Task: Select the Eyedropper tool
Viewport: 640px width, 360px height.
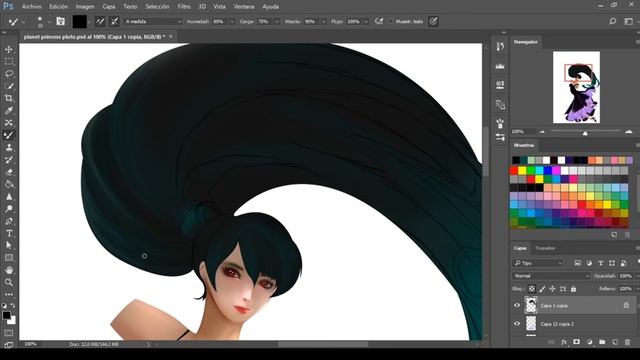Action: [9, 111]
